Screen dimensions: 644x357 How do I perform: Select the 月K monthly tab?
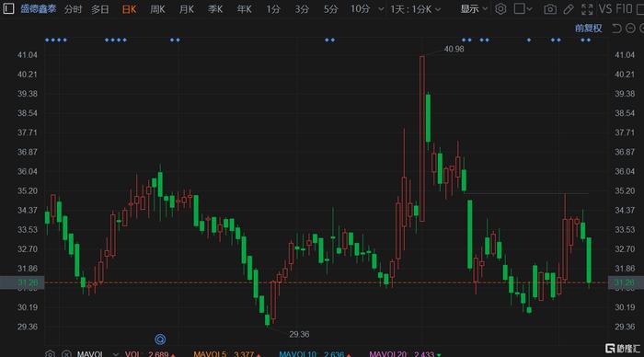(x=187, y=9)
